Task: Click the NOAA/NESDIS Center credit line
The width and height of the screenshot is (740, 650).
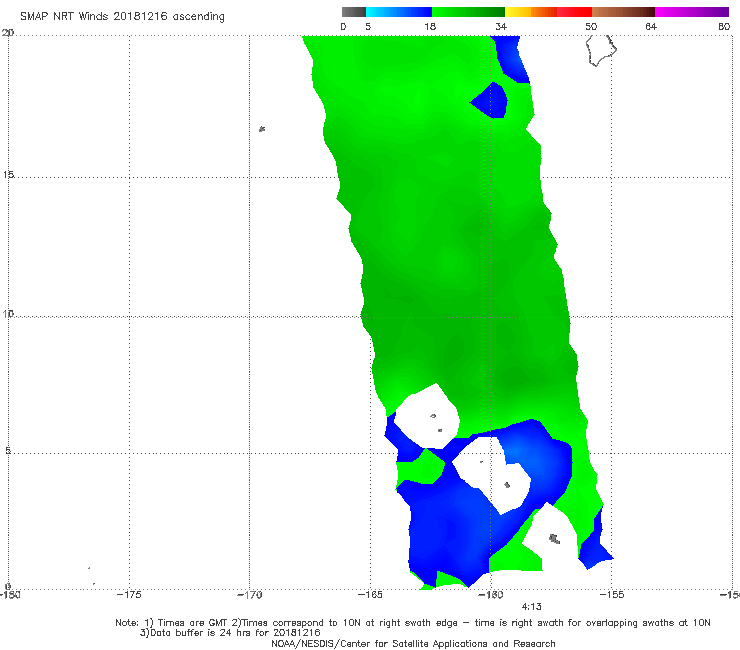Action: coord(413,643)
